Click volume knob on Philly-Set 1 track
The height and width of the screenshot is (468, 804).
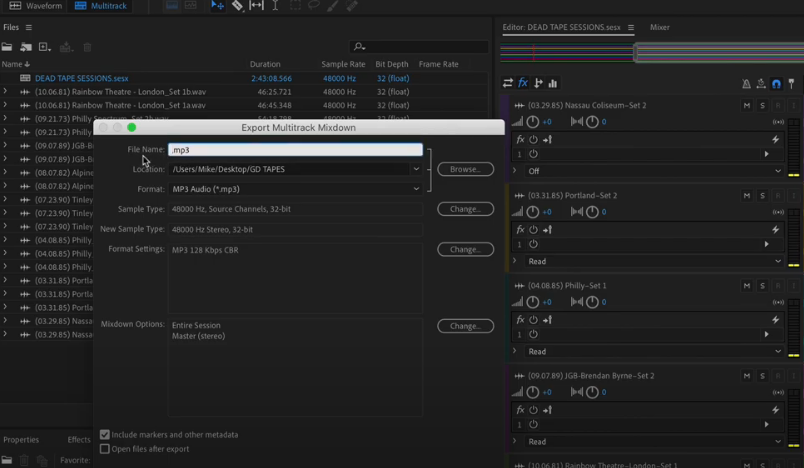click(x=533, y=302)
